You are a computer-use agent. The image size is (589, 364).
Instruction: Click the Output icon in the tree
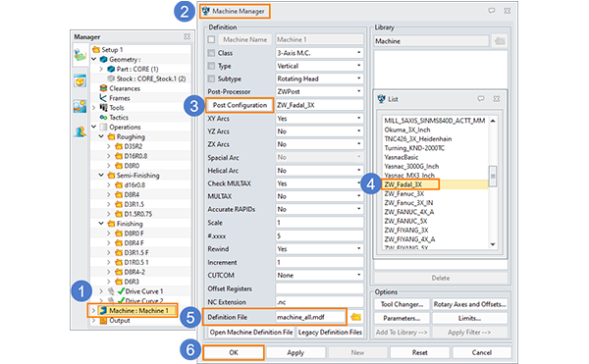click(103, 321)
